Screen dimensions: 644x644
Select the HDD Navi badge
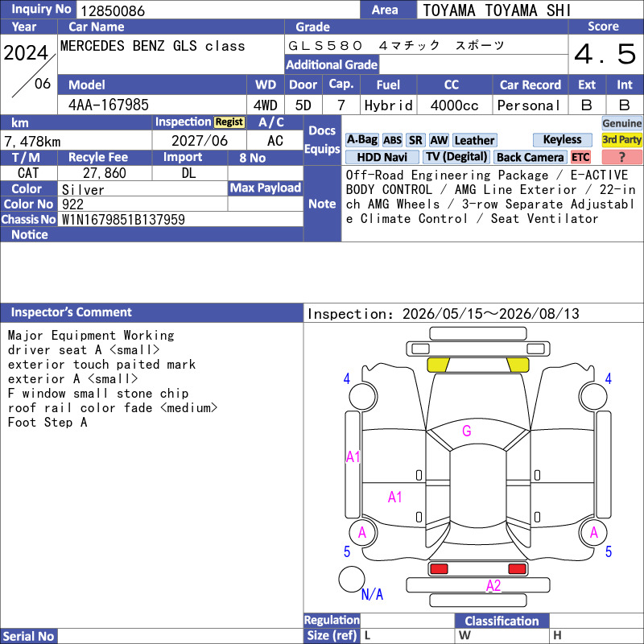click(x=382, y=157)
